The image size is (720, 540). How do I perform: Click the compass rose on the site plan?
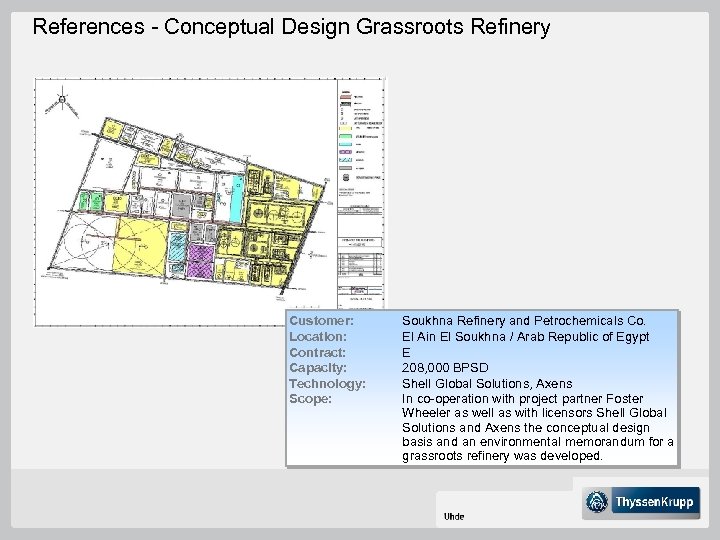[61, 100]
